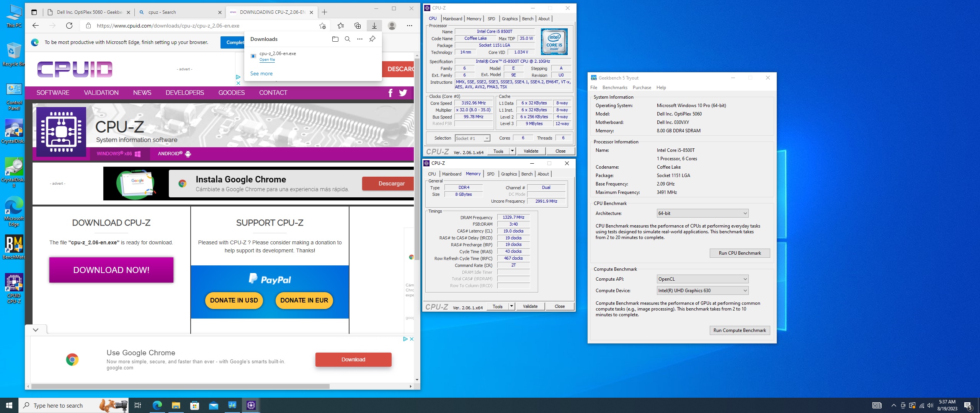Open CPUID CPU-Z desktop shortcut
Screen dimensions: 980x413
(14, 288)
